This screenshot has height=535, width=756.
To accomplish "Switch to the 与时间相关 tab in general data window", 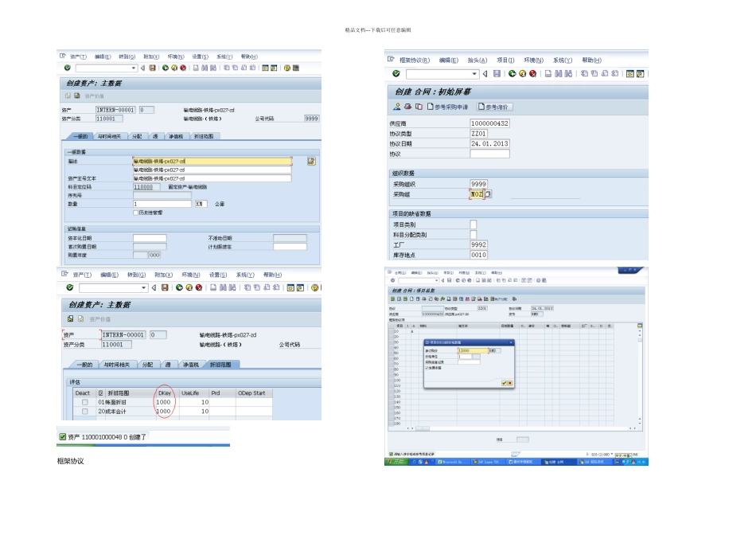I will click(110, 136).
